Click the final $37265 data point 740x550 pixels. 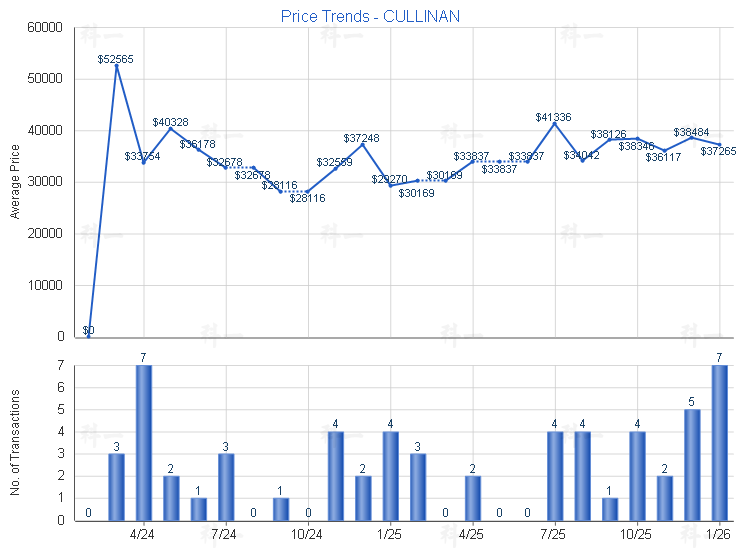point(718,144)
